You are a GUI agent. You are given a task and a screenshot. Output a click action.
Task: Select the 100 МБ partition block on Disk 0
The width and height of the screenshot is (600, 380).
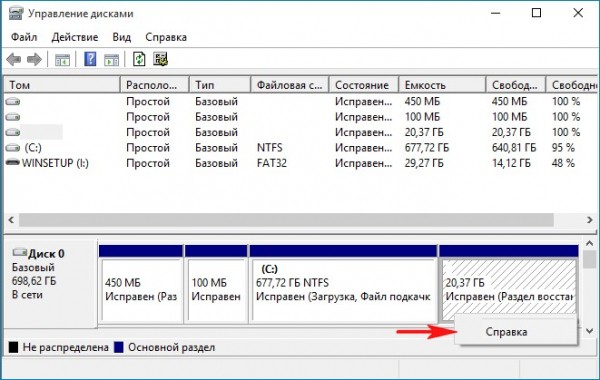coord(216,284)
